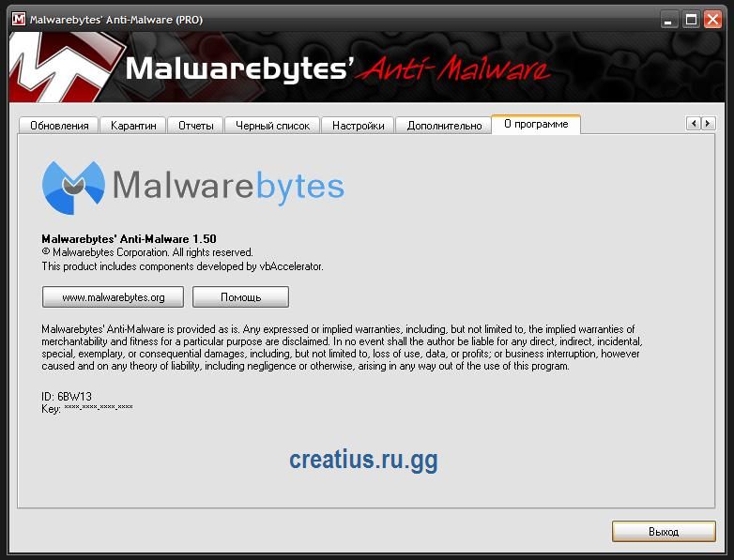Click the Выход button
The image size is (734, 560).
(x=664, y=532)
